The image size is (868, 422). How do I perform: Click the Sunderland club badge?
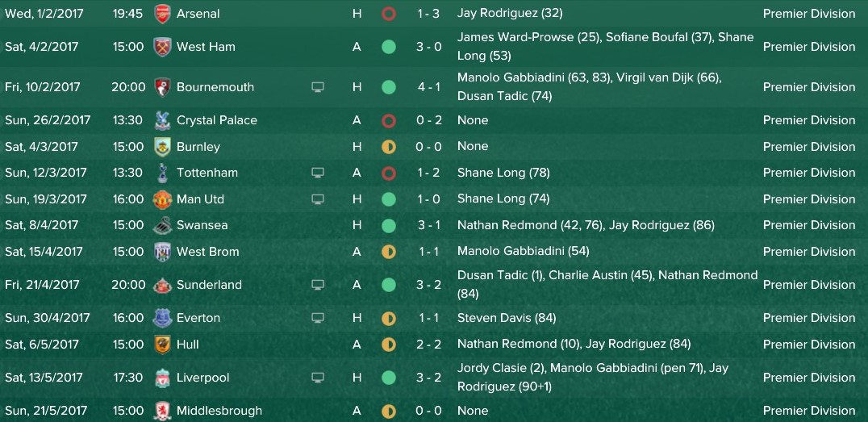(162, 285)
